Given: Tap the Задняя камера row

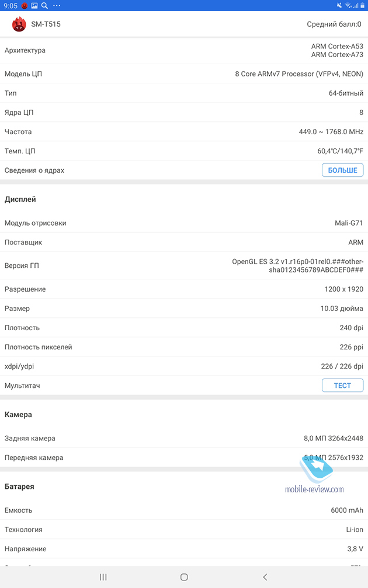Looking at the screenshot, I should click(x=184, y=438).
